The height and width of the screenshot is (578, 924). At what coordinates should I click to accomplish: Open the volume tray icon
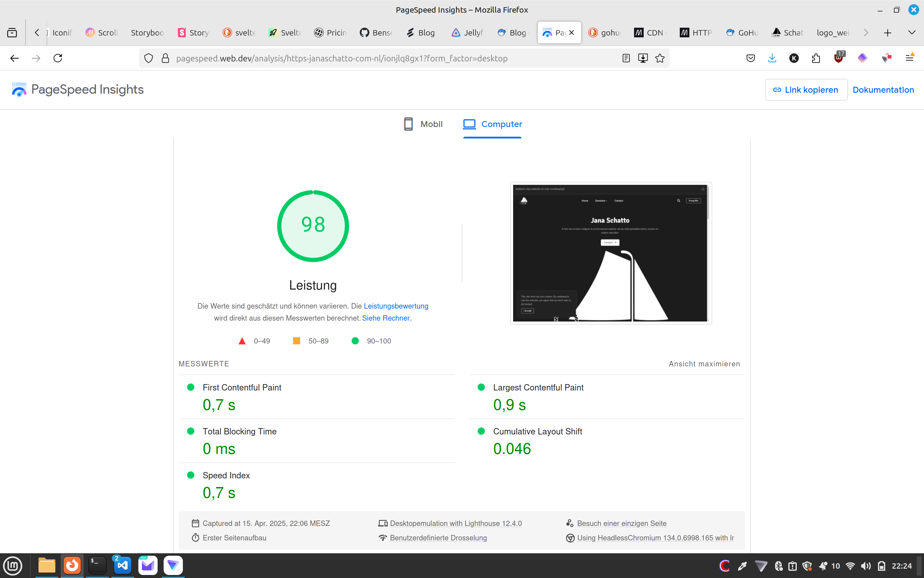(866, 566)
